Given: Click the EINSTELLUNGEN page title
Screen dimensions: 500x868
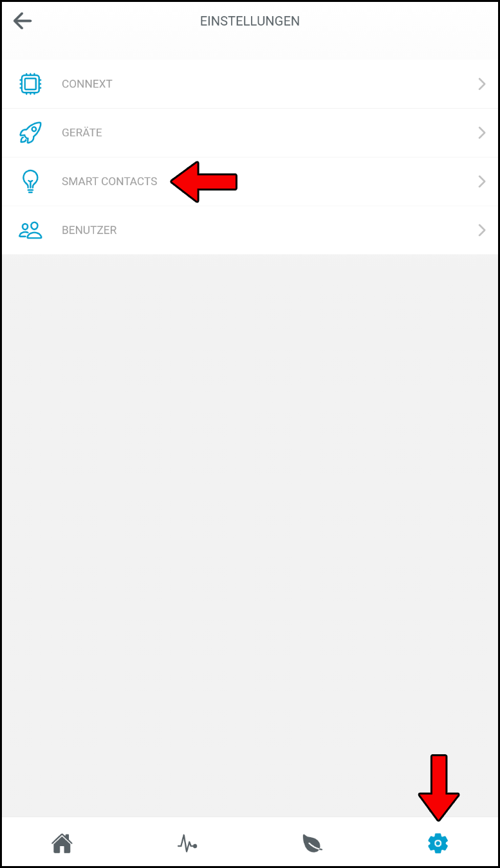Looking at the screenshot, I should tap(250, 21).
